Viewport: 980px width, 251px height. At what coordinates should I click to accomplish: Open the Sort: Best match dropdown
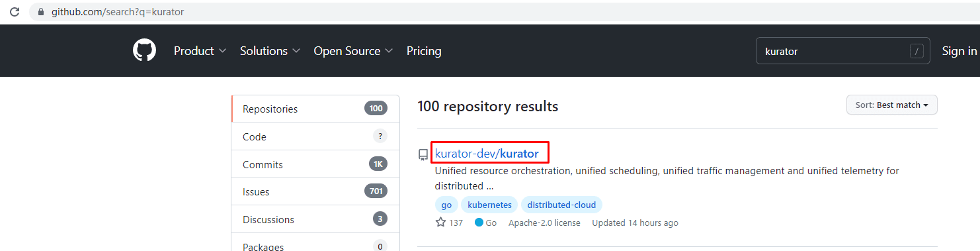click(891, 105)
